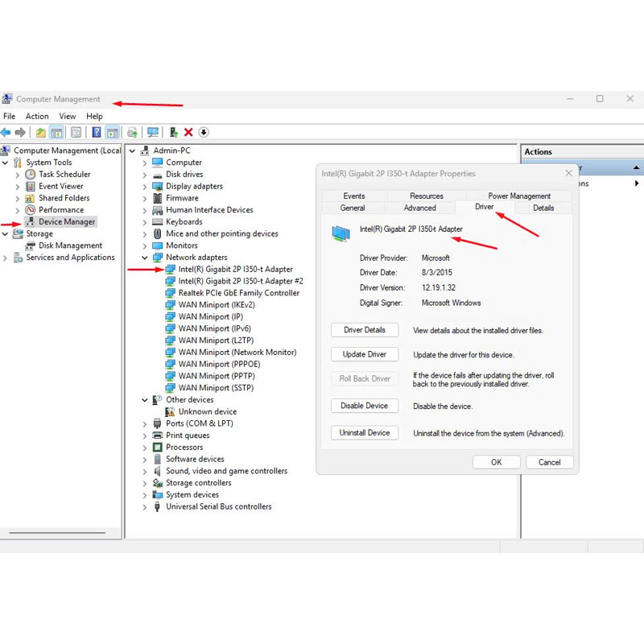
Task: Click the Back arrow toolbar icon
Action: pyautogui.click(x=6, y=132)
